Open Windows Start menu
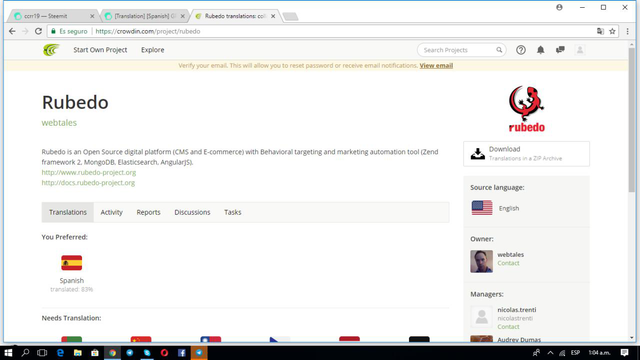This screenshot has width=640, height=360. click(x=8, y=353)
